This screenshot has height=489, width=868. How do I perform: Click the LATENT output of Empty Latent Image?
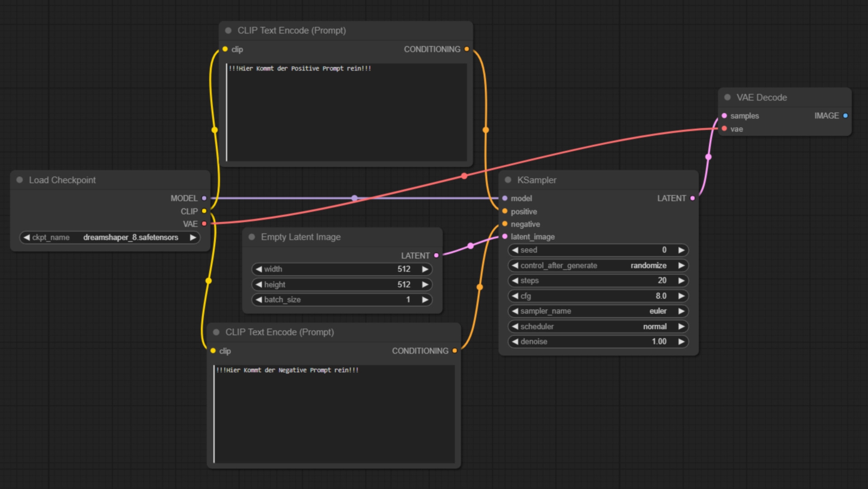(x=436, y=255)
